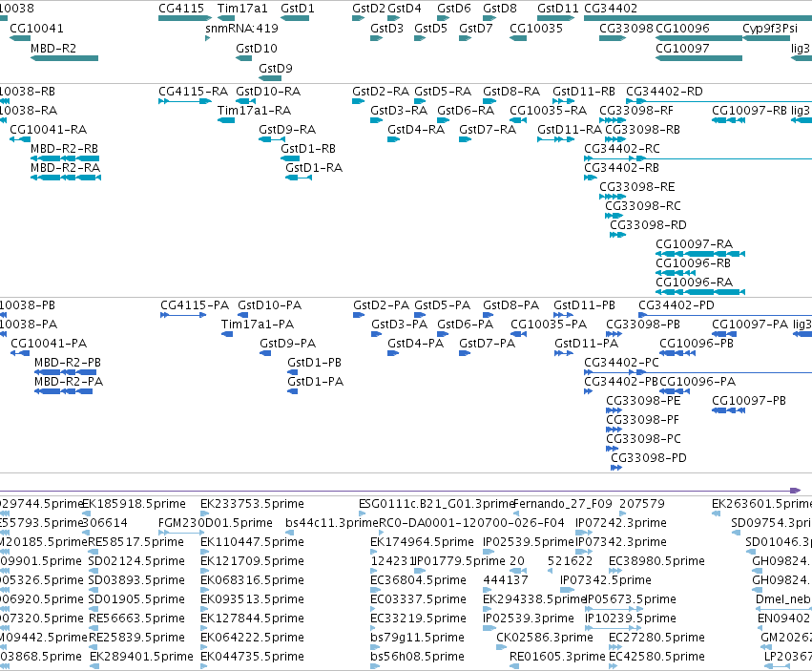812x671 pixels.
Task: Click the RE01605.3prime EST label
Action: tap(557, 657)
